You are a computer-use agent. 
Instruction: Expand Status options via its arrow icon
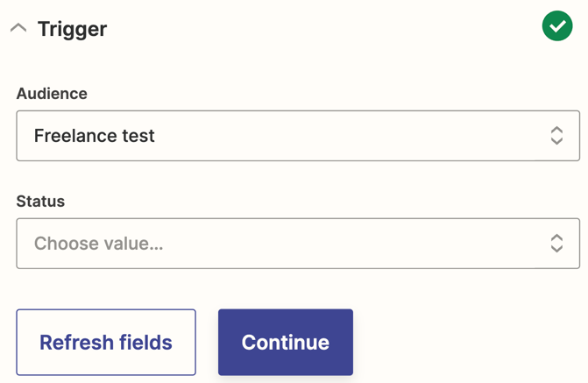coord(556,244)
